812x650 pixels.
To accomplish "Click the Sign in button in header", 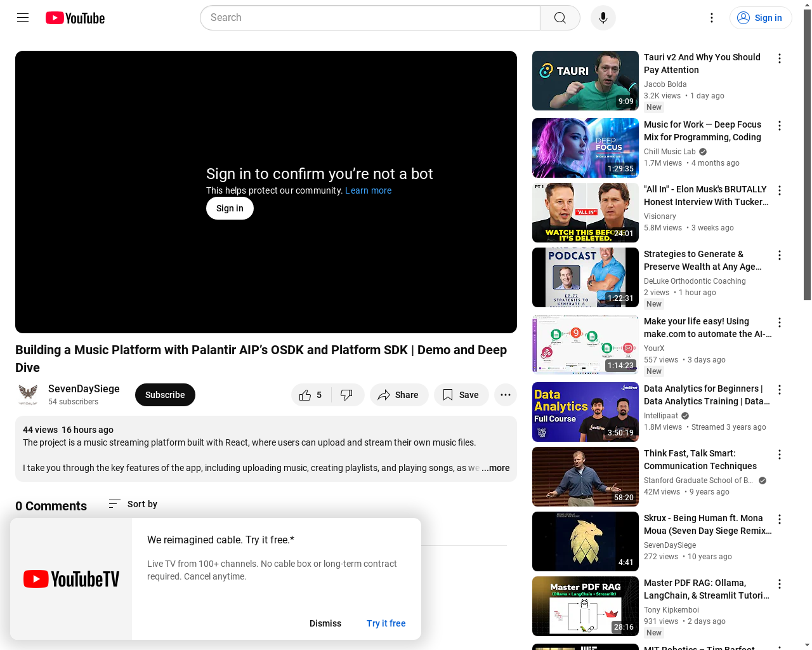I will (x=761, y=18).
